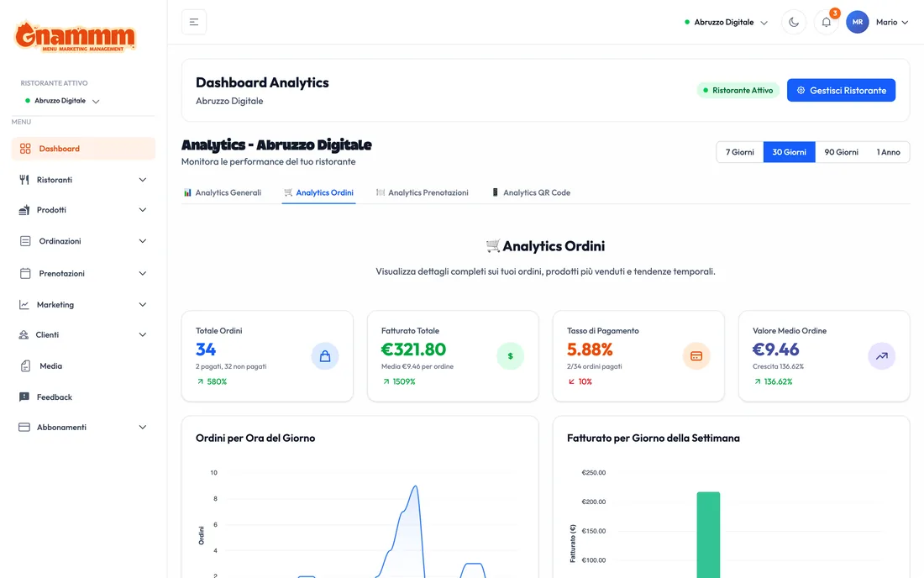924x578 pixels.
Task: Click the €321.80 revenue value
Action: click(413, 349)
